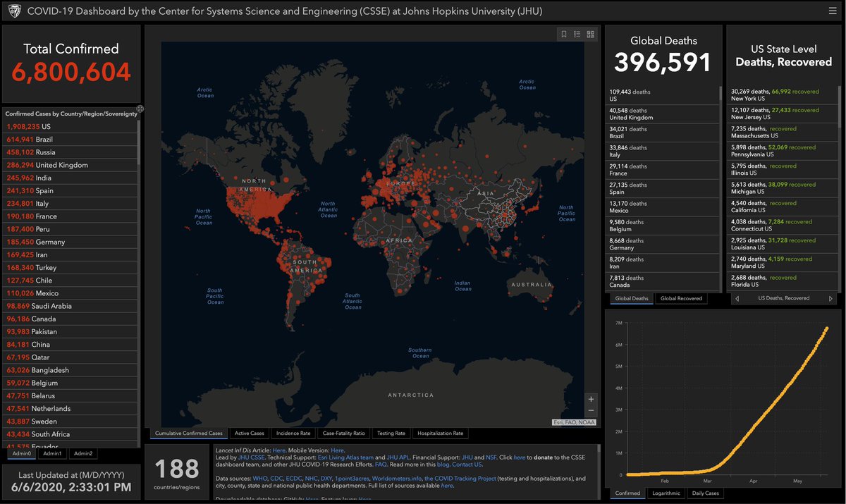Follow the JHU APL link

pyautogui.click(x=398, y=457)
